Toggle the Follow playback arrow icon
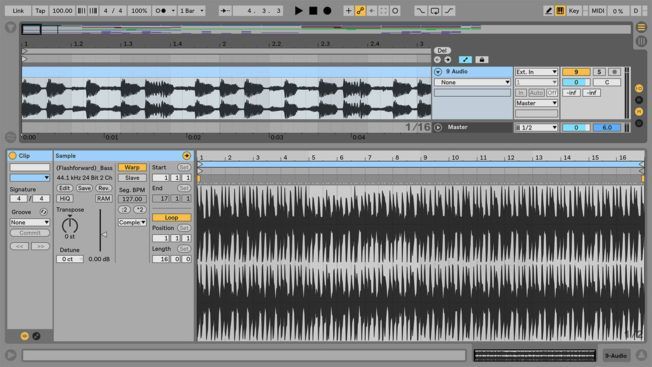This screenshot has height=367, width=652. (x=225, y=11)
